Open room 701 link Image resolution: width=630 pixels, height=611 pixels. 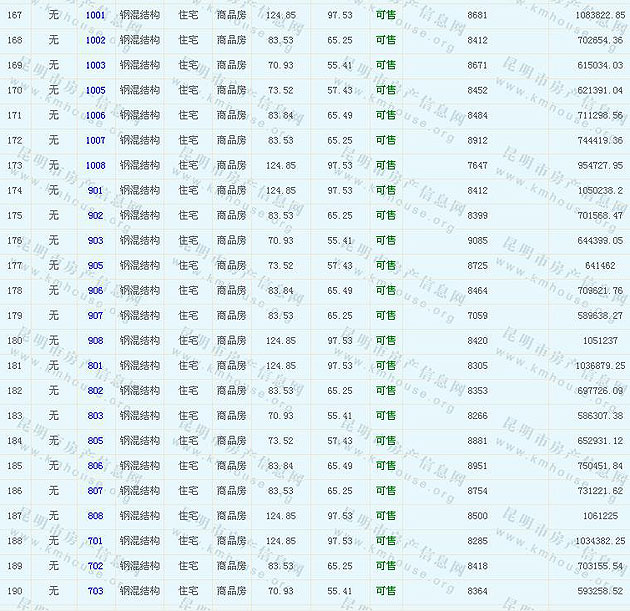(95, 541)
